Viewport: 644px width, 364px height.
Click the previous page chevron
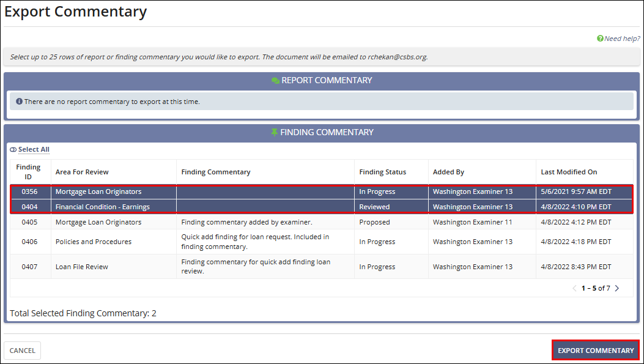(x=574, y=288)
